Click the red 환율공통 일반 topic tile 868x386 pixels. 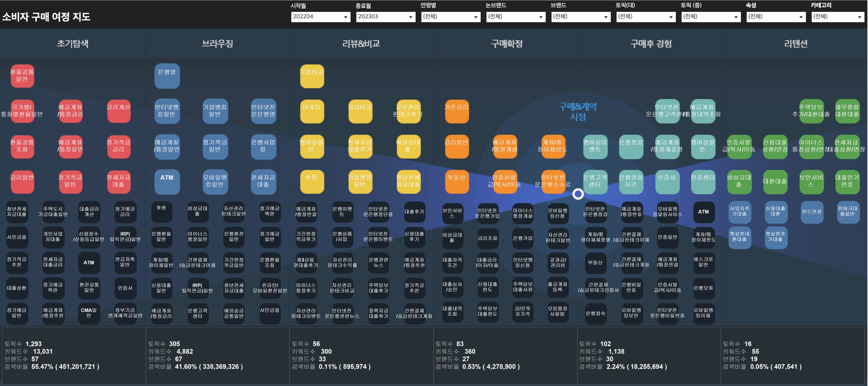tap(22, 76)
